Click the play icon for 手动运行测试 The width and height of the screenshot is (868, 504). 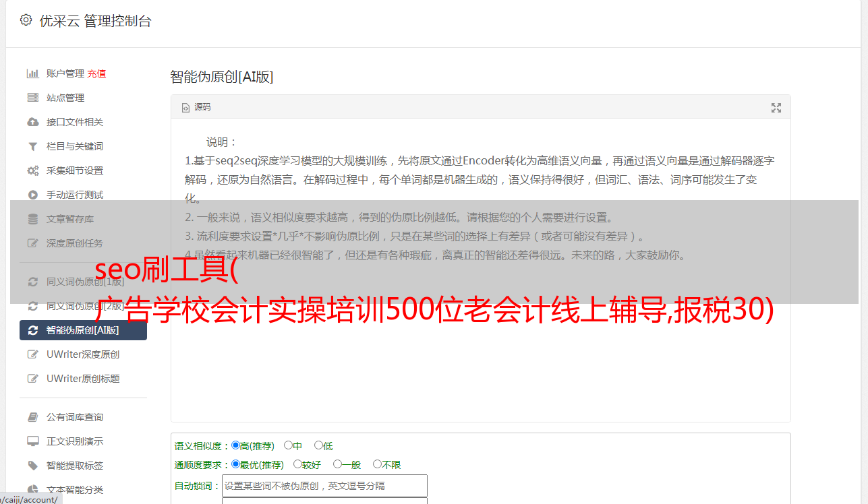[x=32, y=195]
